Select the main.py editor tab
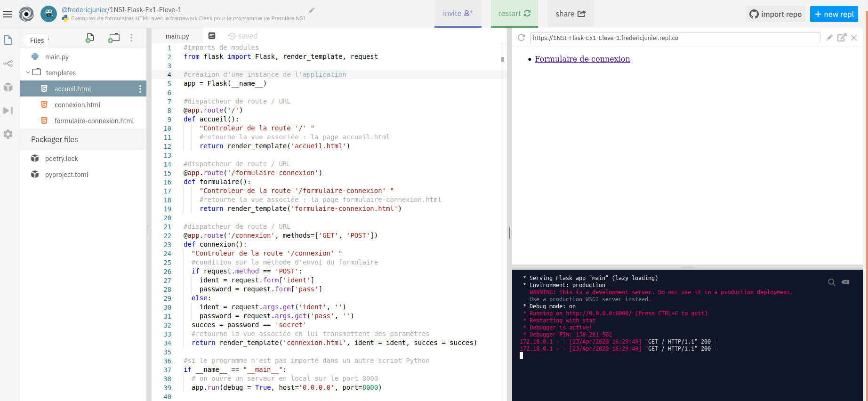This screenshot has height=401, width=868. [x=177, y=36]
